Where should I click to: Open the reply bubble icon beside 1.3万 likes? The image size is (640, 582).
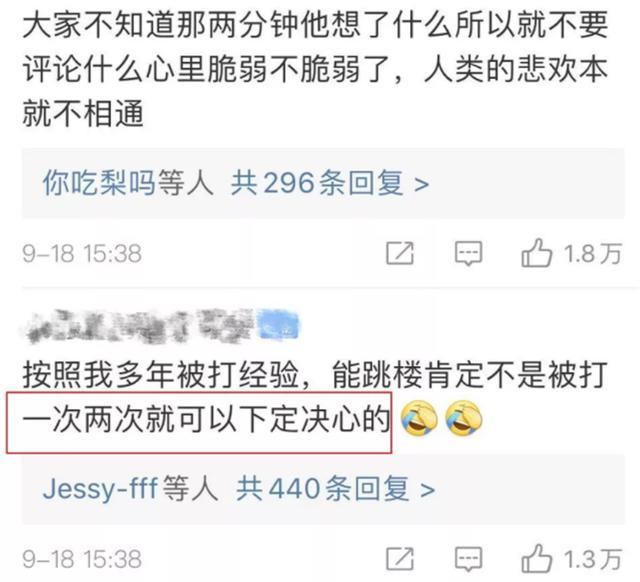tap(469, 559)
